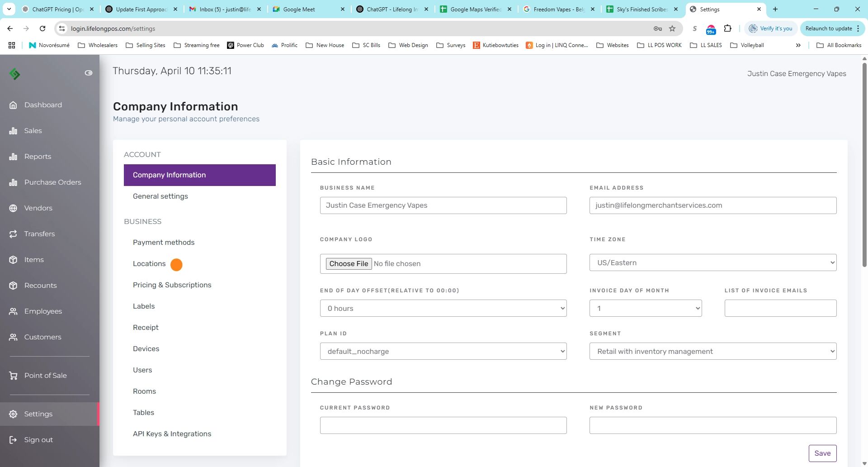Click the Lifelong green logo icon
This screenshot has height=467, width=868.
pyautogui.click(x=14, y=74)
